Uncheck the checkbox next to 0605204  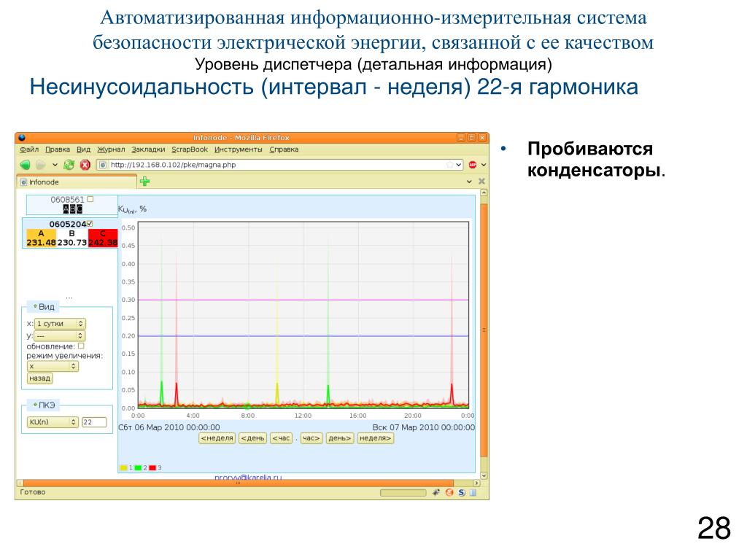click(x=90, y=223)
